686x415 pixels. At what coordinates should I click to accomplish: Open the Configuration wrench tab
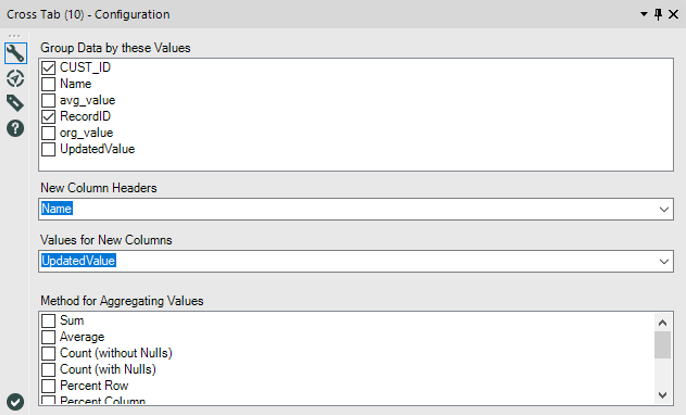click(x=15, y=53)
